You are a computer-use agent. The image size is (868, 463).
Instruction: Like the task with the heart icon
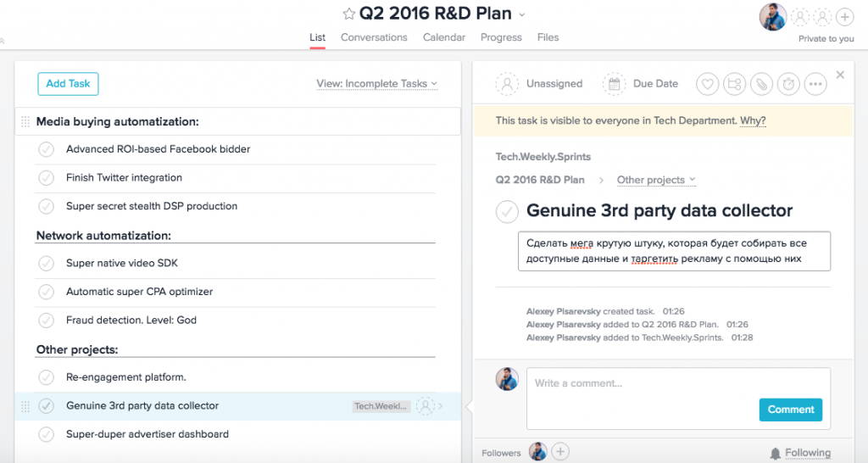coord(708,84)
